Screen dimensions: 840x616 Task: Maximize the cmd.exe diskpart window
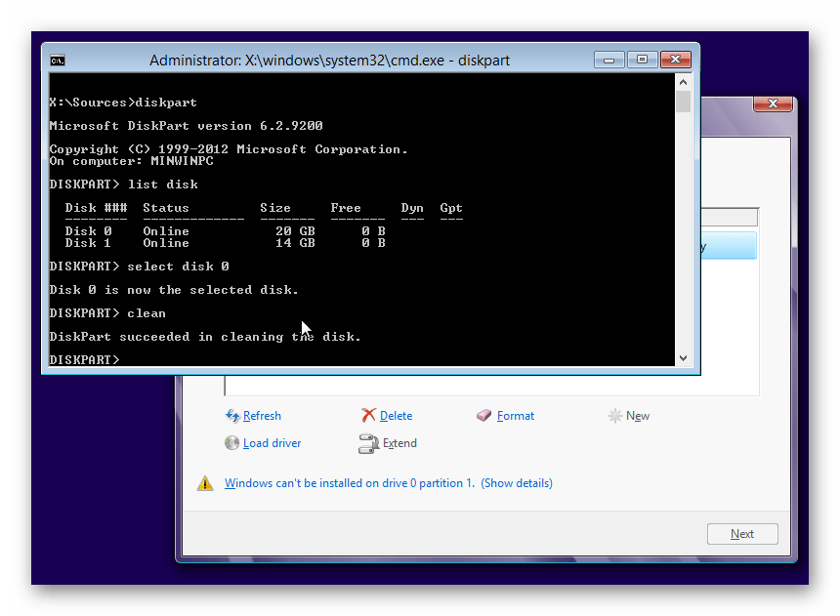[642, 60]
